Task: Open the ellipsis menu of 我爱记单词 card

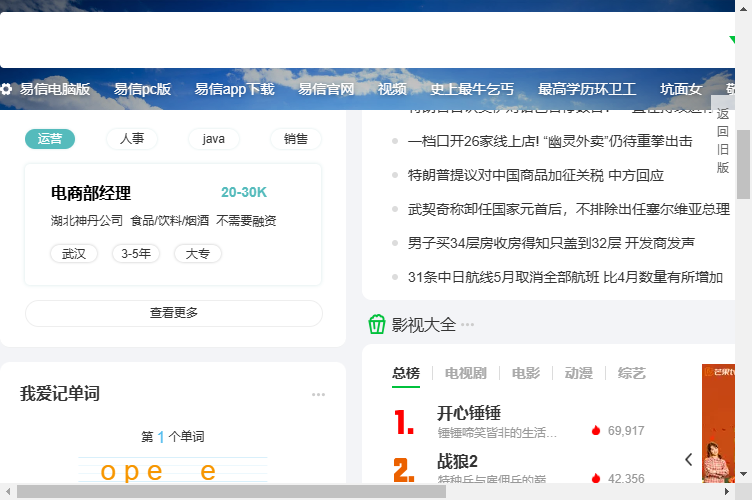Action: (x=318, y=395)
